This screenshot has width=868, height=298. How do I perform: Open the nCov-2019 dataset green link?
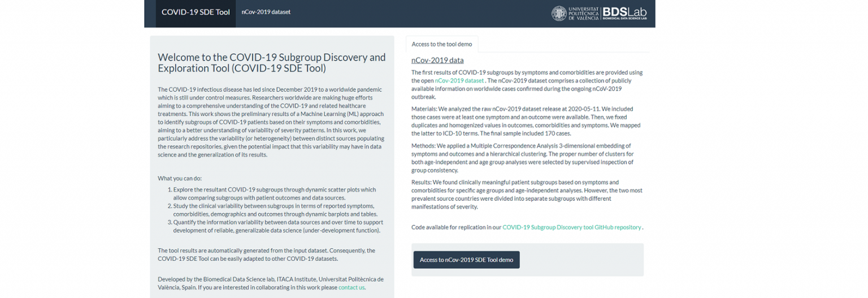tap(459, 81)
